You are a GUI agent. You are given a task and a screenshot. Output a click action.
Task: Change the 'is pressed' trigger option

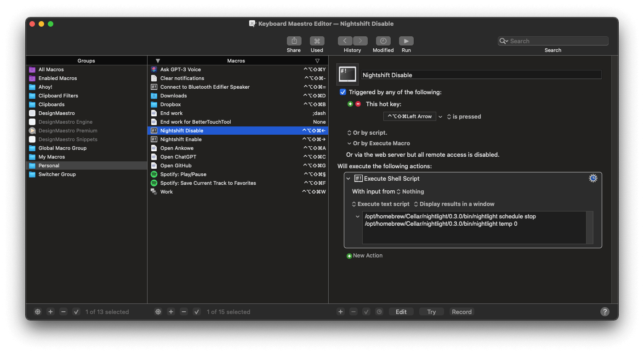click(464, 117)
